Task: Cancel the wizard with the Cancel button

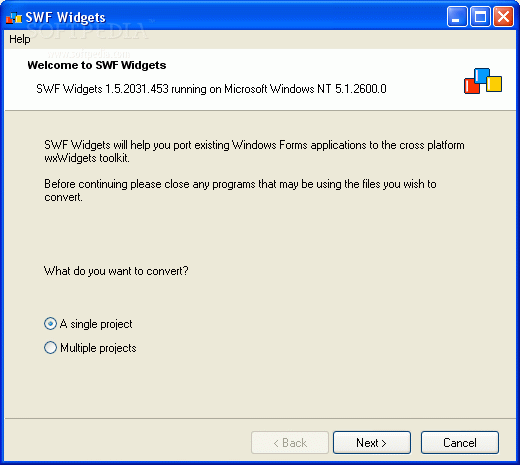Action: [x=460, y=442]
